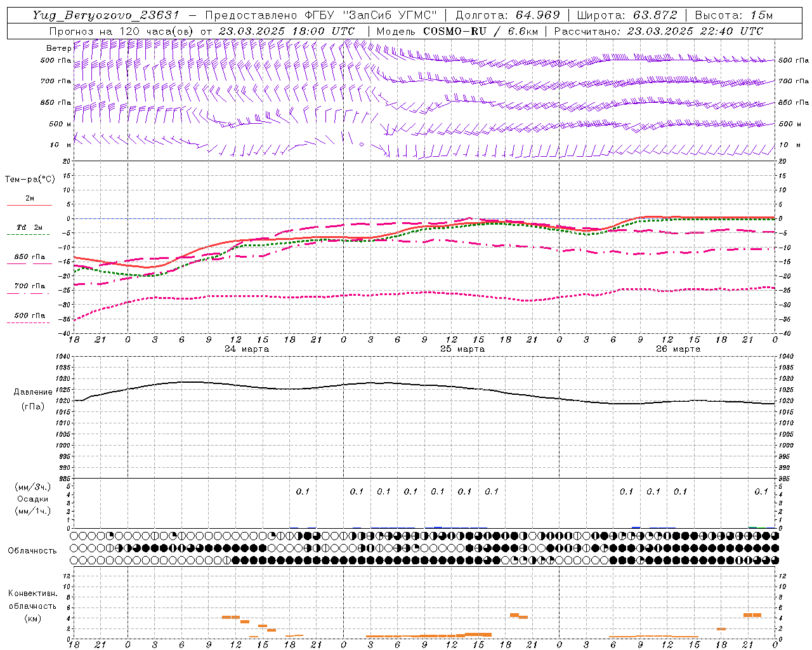This screenshot has width=812, height=650.
Task: Click the Тем-ра(°C) axis label
Action: click(x=30, y=180)
